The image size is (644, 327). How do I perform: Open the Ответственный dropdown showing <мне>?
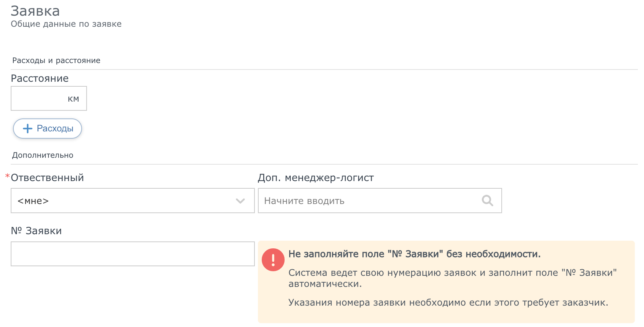(x=132, y=201)
